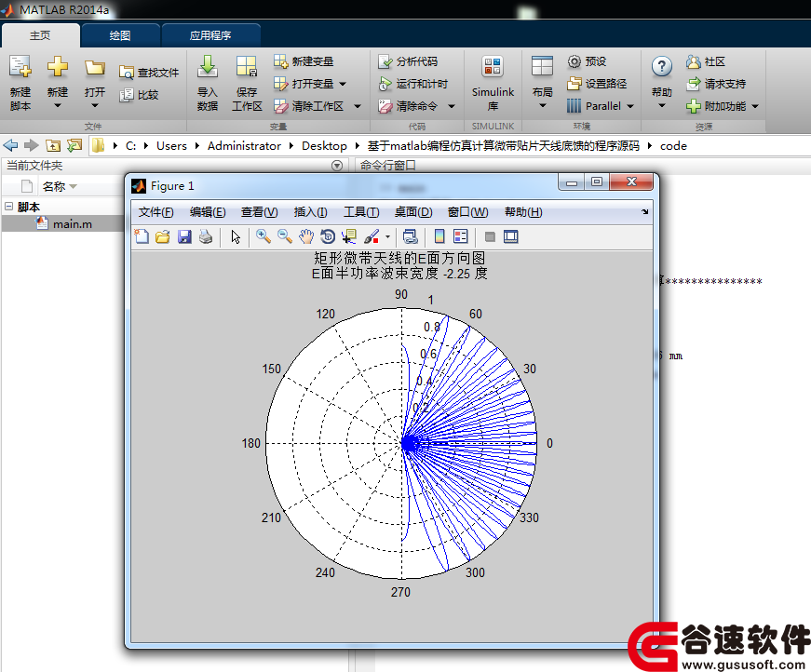This screenshot has width=811, height=672.
Task: Click the Help (帮助) question mark icon
Action: 661,67
